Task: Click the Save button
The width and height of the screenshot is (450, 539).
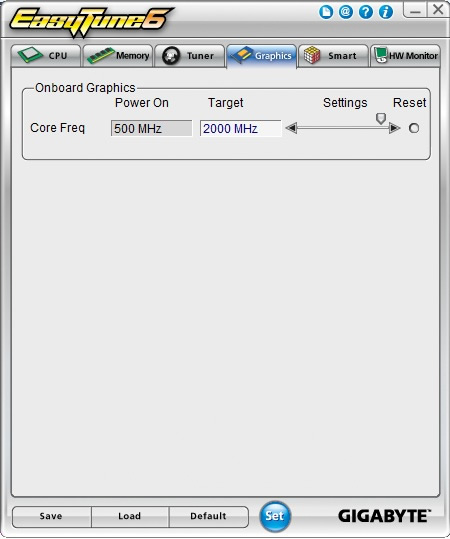Action: coord(52,516)
